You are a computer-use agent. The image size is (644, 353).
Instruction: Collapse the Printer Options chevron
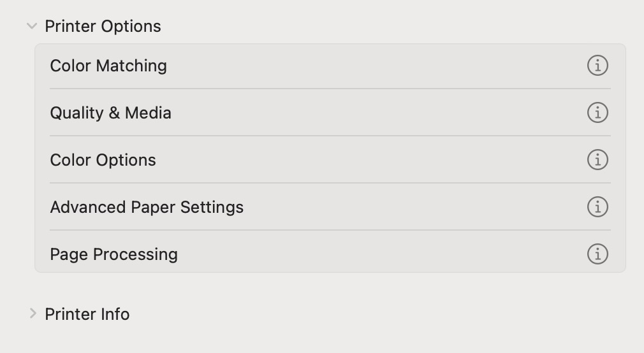tap(32, 26)
